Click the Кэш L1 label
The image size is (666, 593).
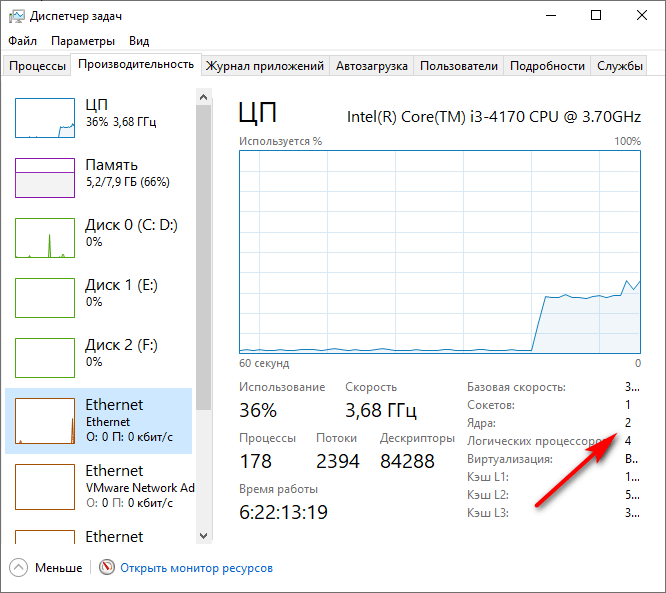coord(488,477)
